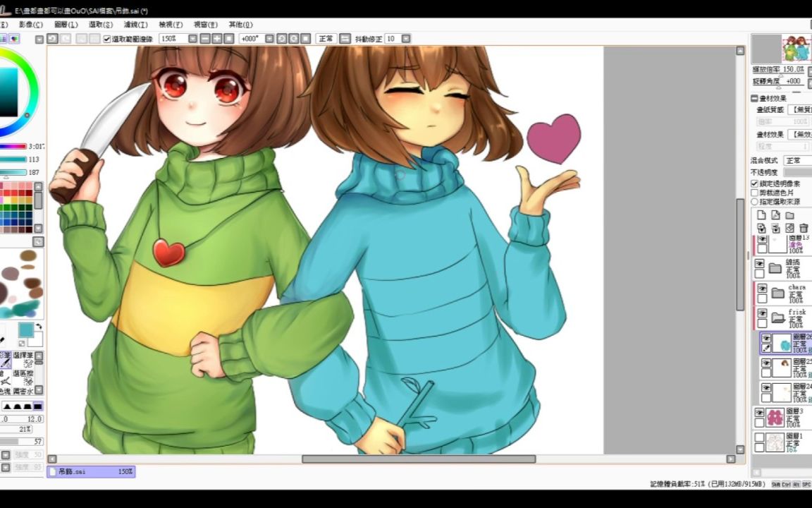Open the 150% zoom level dropdown
Viewport: 812px width, 508px height.
(x=192, y=39)
